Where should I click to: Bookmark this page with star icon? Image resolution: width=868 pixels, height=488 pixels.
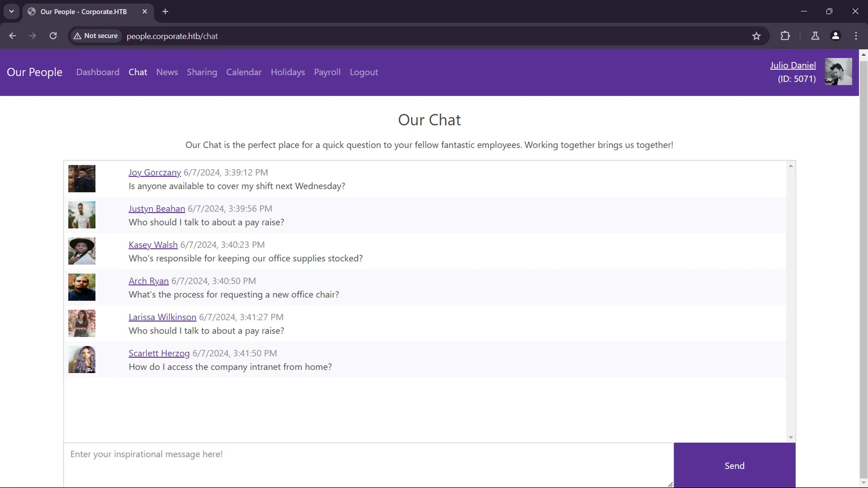point(756,36)
